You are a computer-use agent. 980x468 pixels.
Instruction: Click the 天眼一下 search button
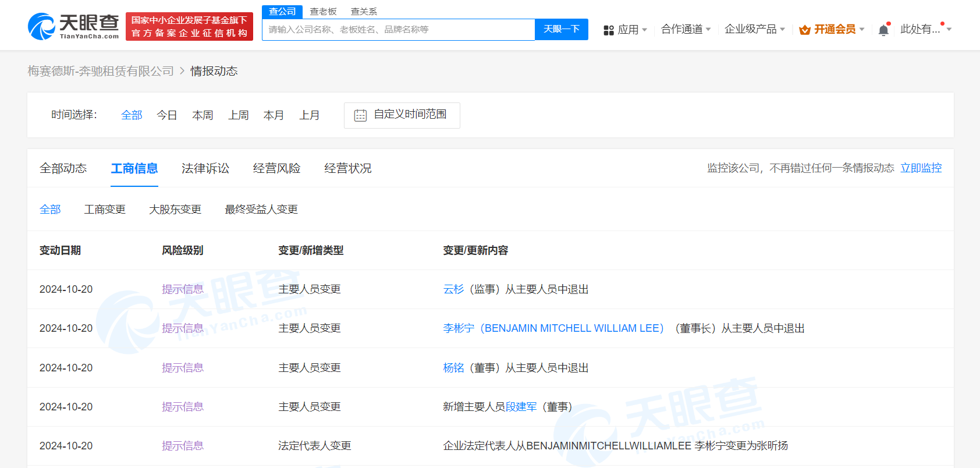tap(562, 29)
